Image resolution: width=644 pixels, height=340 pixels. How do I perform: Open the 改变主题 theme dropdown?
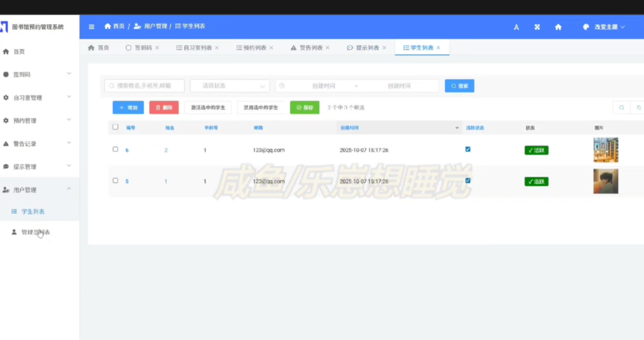(x=605, y=27)
